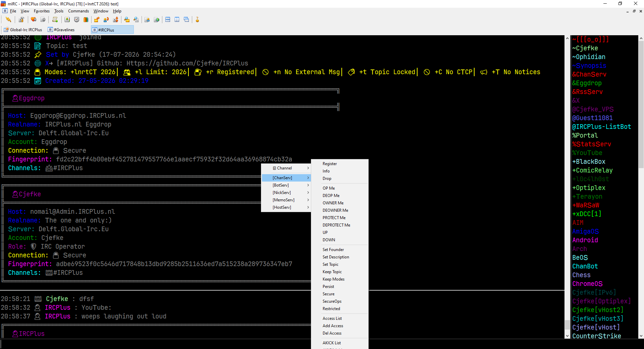
Task: Click the Connect lightning bolt toolbar icon
Action: [8, 19]
